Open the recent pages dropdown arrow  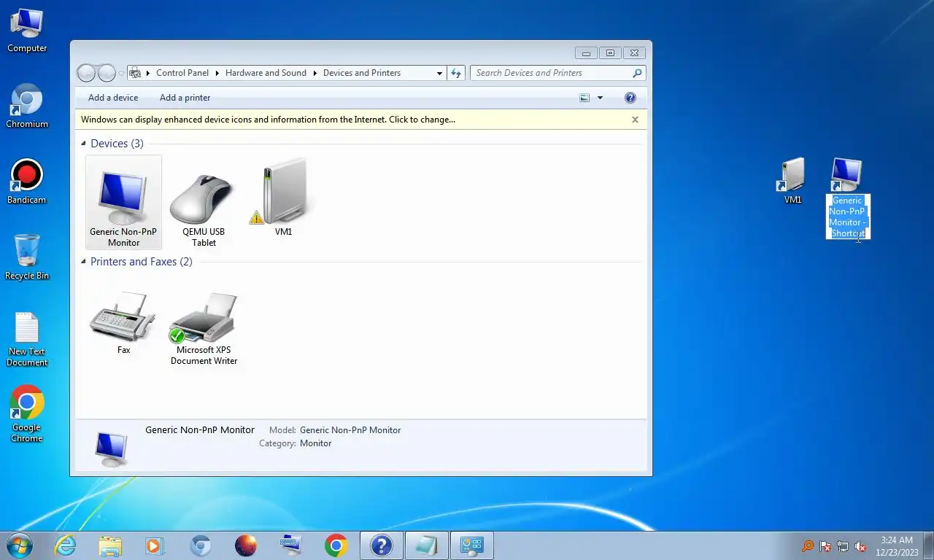[121, 73]
